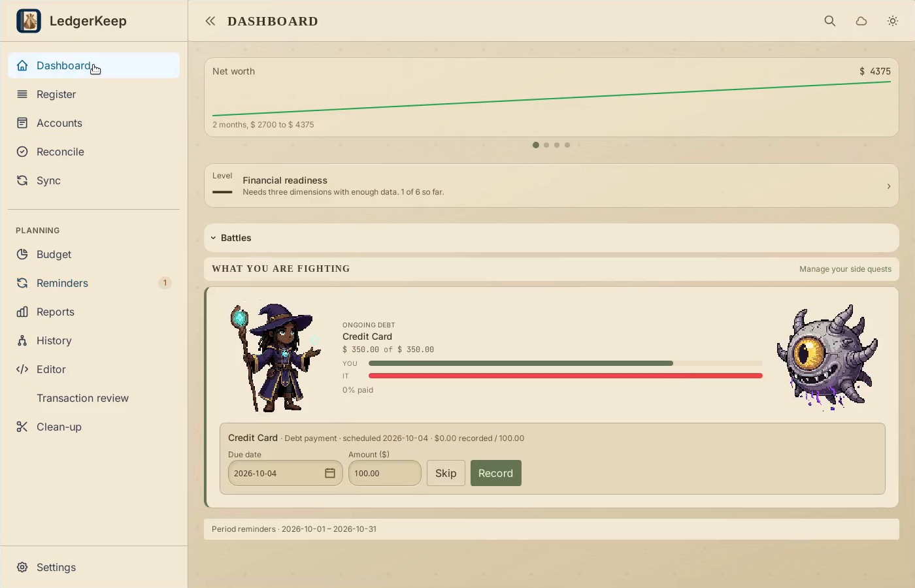Click Manage your side quests link
915x588 pixels.
click(845, 269)
